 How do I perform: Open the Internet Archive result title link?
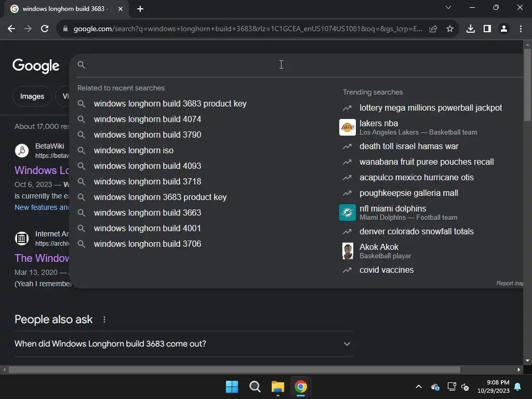42,258
